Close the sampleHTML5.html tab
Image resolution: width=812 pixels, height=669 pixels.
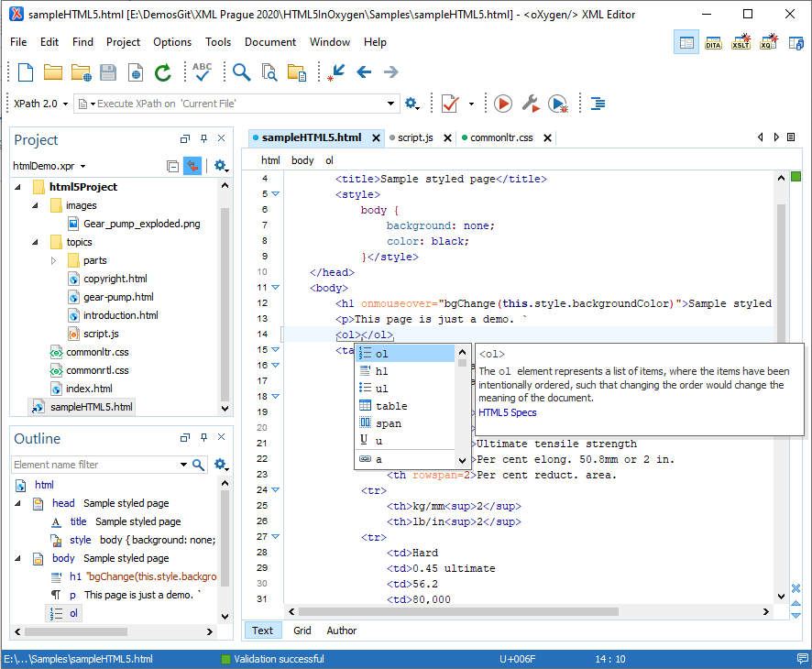pos(376,138)
